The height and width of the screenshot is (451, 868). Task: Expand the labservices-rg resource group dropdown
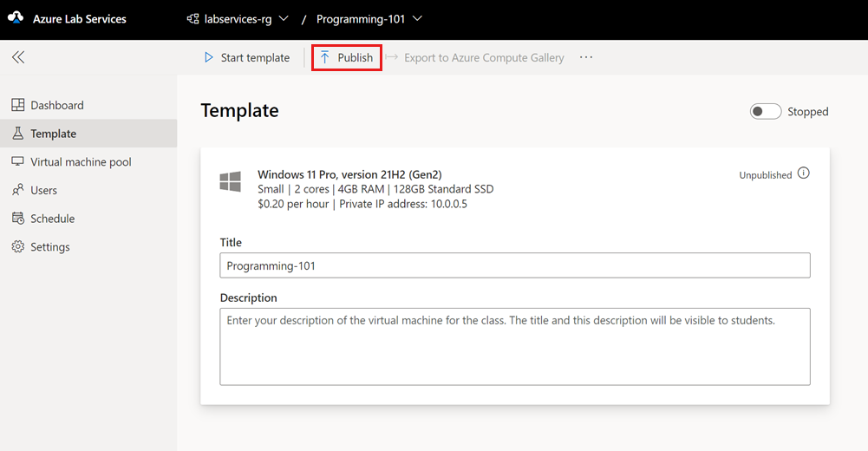point(284,18)
